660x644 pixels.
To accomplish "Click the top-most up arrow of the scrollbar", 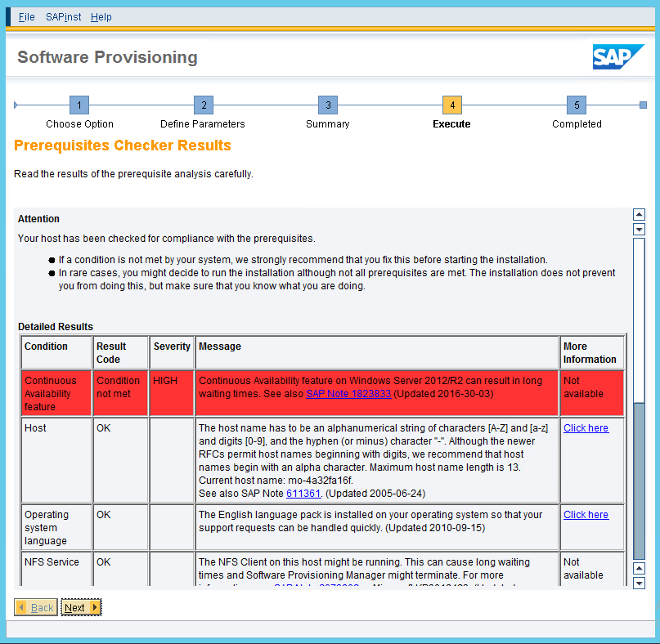I will click(640, 215).
